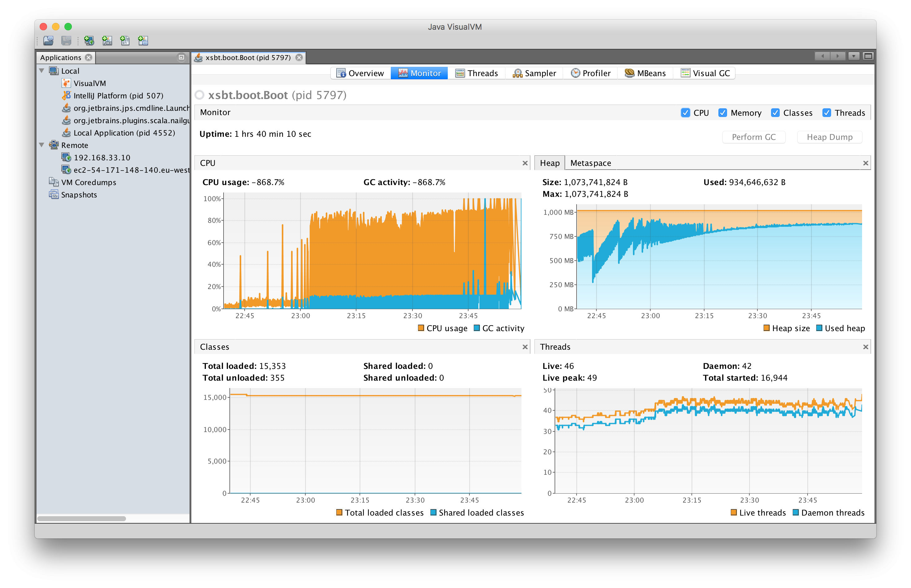Minimize the Applications panel with its window icon
The image size is (911, 588).
point(181,57)
